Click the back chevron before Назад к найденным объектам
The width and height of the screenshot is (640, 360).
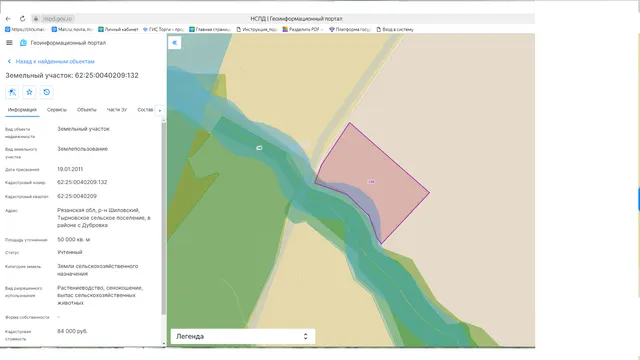9,61
